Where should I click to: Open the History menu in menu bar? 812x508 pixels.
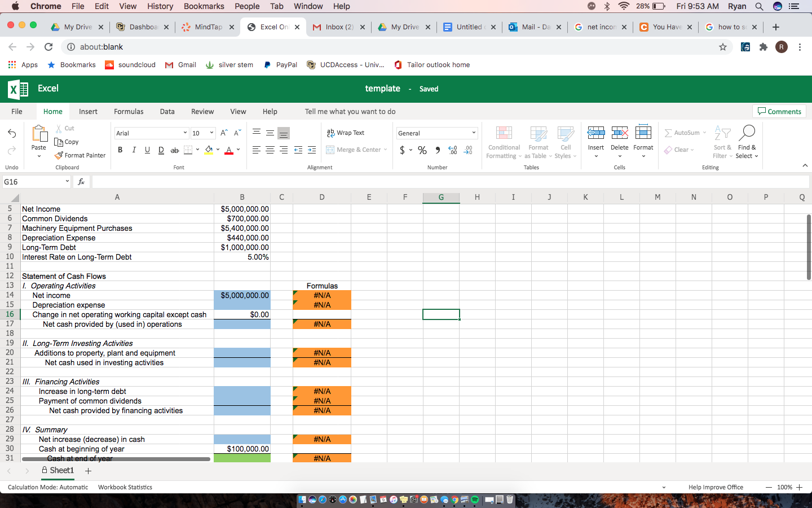pos(160,6)
